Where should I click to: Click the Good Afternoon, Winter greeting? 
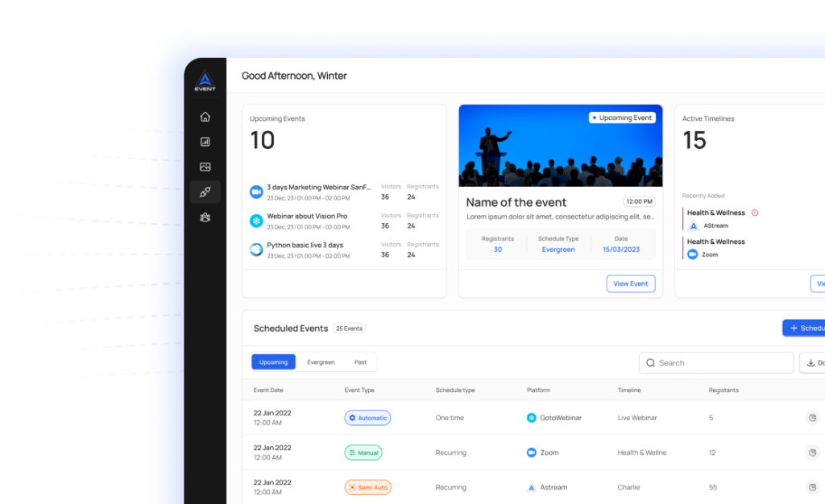pos(294,76)
